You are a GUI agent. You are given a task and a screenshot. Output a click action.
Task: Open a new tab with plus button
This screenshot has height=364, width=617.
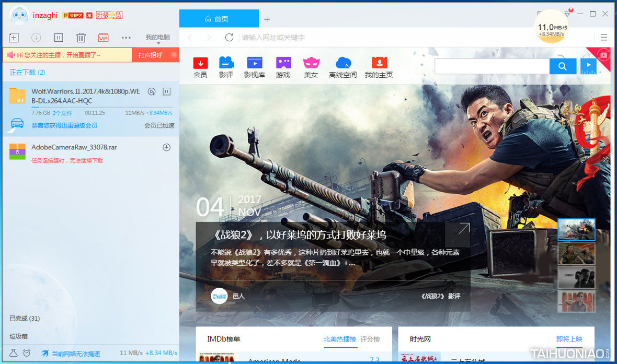267,20
